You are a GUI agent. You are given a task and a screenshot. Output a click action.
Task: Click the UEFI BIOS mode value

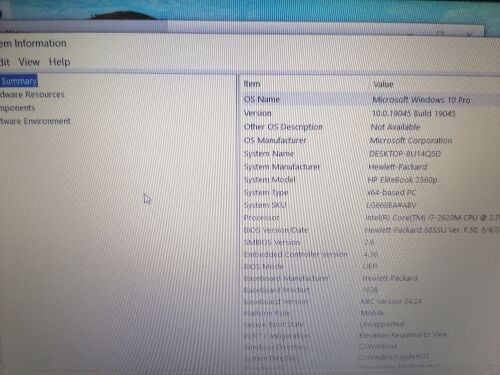click(x=370, y=266)
